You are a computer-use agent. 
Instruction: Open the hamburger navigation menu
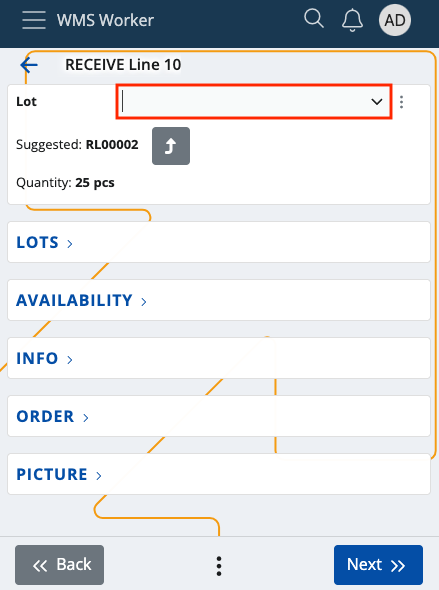click(x=34, y=20)
